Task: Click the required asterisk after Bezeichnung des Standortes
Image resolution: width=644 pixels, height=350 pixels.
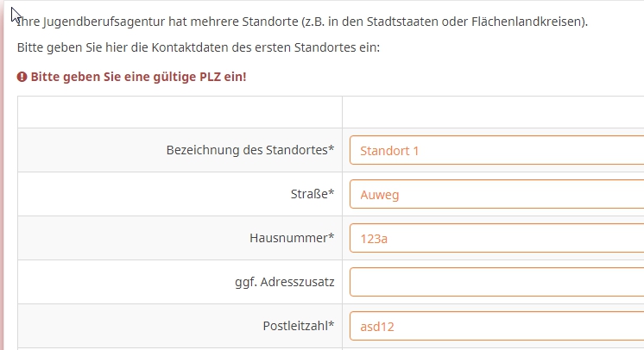Action: point(331,149)
